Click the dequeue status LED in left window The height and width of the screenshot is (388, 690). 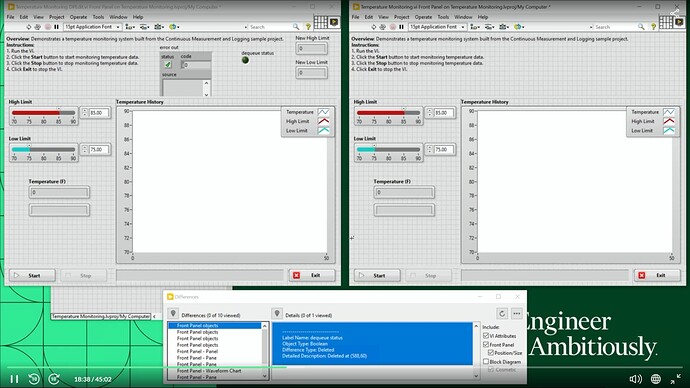tap(246, 60)
